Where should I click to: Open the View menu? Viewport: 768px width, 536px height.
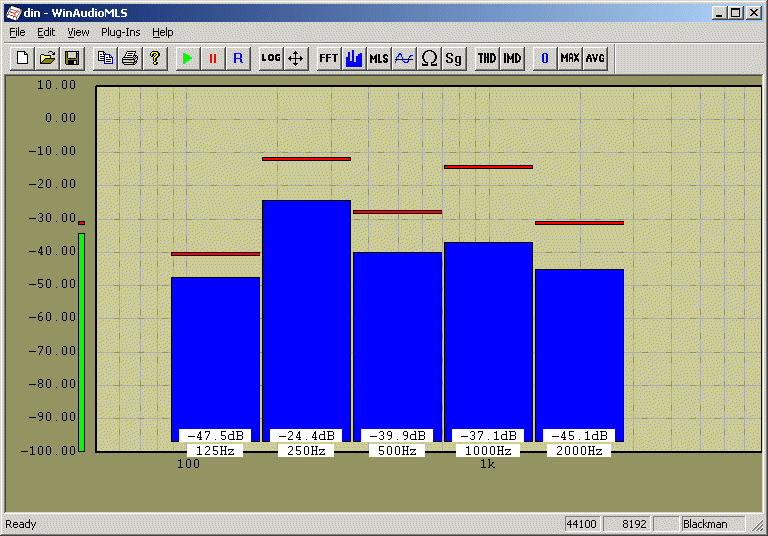78,32
